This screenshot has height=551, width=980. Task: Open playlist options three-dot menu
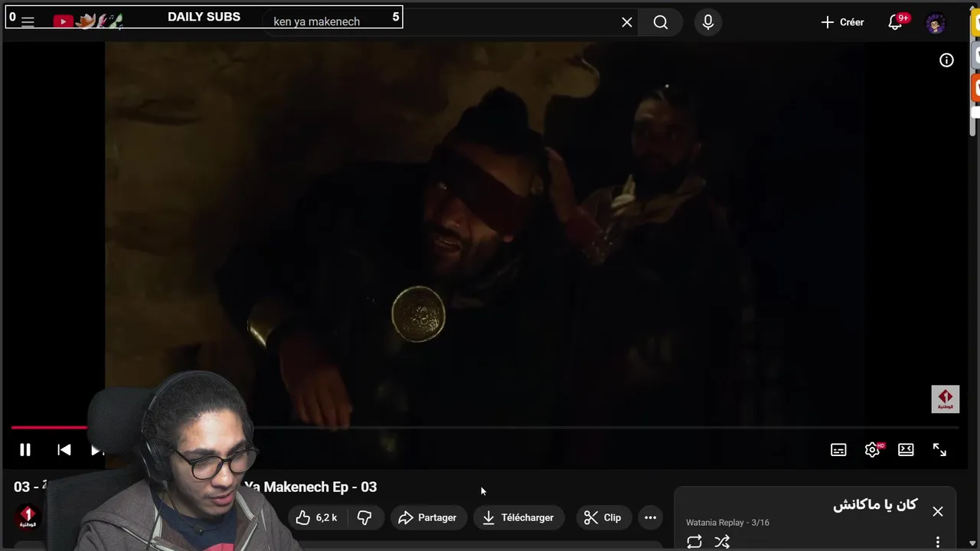tap(938, 542)
